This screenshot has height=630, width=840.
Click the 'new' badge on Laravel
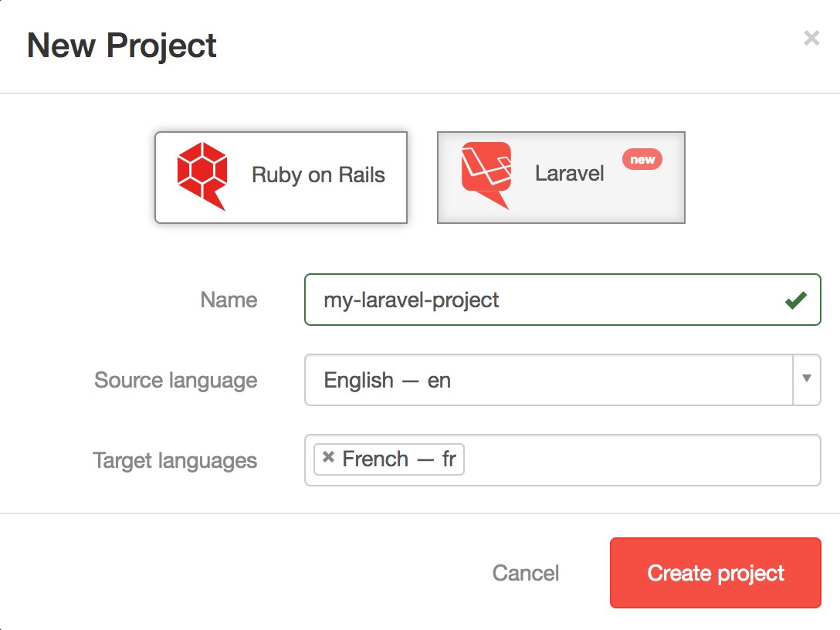click(x=642, y=159)
